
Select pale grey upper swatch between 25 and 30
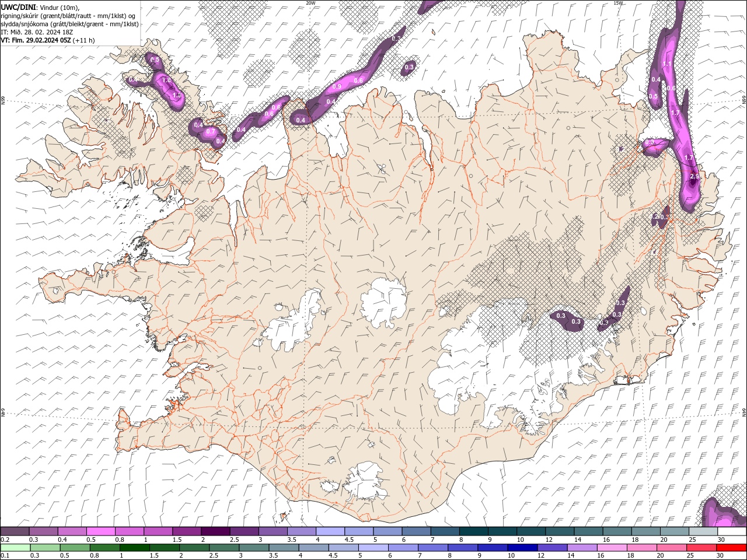[703, 531]
